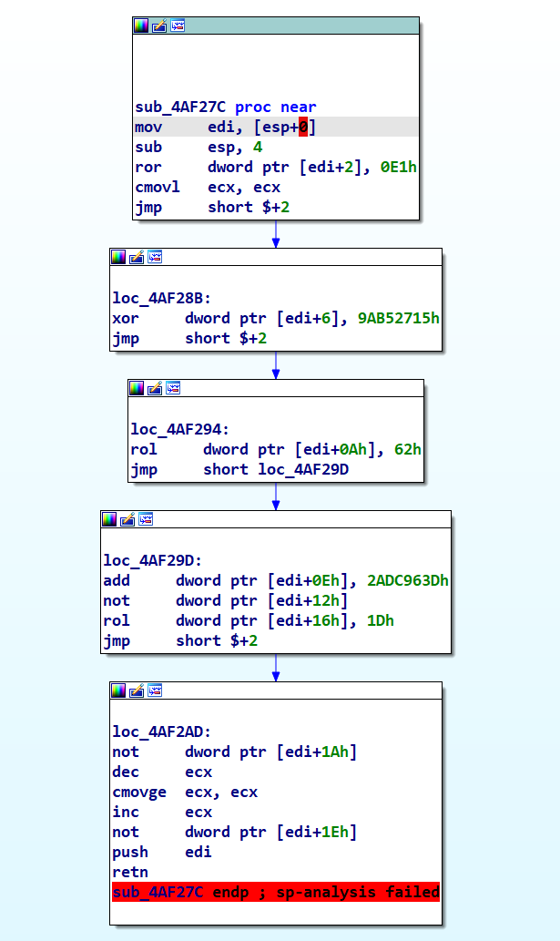The width and height of the screenshot is (560, 941).
Task: Click the group nodes icon on the sub_4AF27C node
Action: click(x=177, y=26)
